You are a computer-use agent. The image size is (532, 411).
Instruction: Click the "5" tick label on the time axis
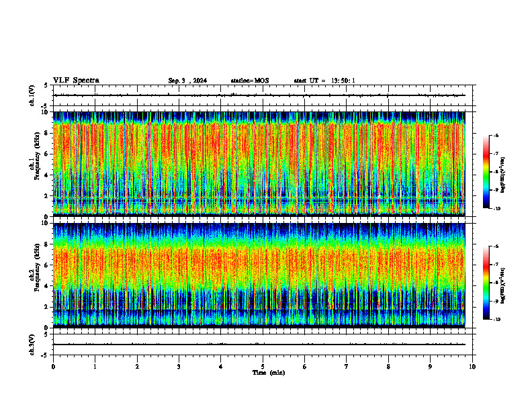263,367
